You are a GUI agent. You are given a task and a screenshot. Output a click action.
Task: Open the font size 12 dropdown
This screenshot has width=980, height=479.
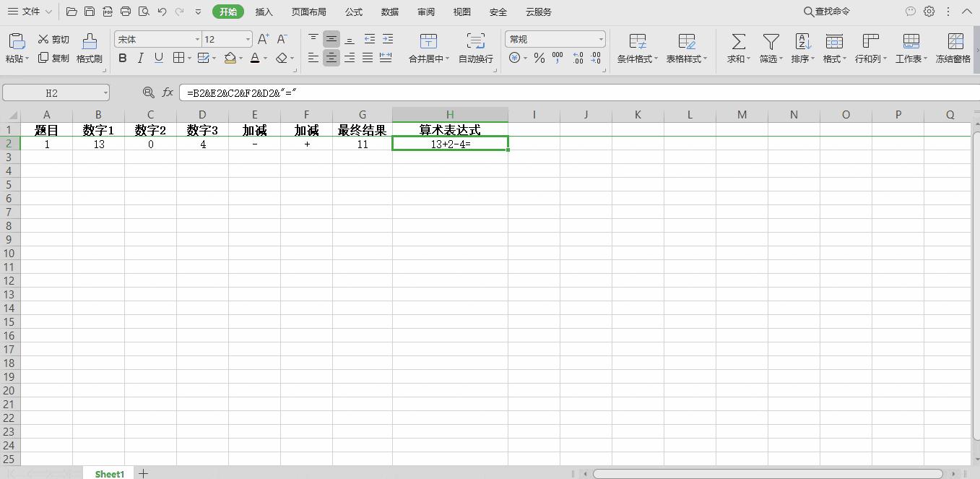pyautogui.click(x=246, y=39)
